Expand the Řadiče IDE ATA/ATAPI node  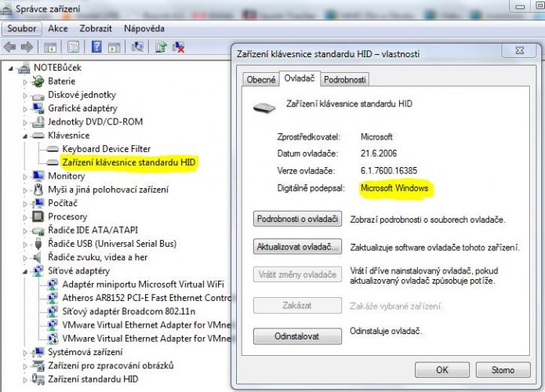[x=24, y=230]
